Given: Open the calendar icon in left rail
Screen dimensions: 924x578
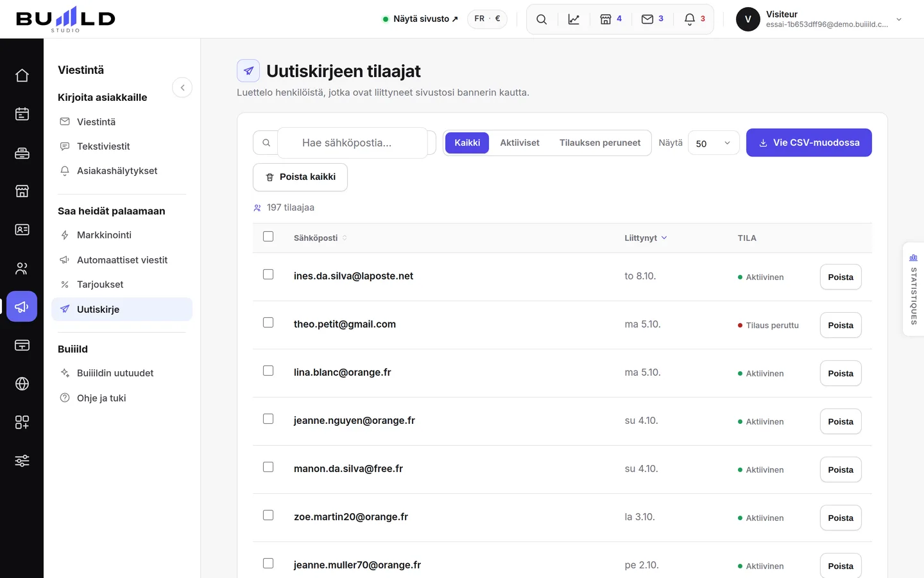Looking at the screenshot, I should (x=22, y=114).
